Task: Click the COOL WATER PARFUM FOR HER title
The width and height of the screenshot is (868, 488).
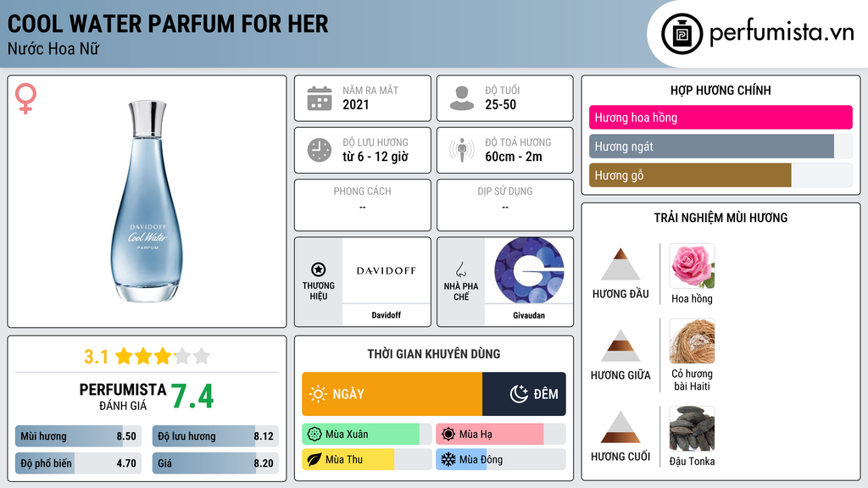Action: coord(168,24)
